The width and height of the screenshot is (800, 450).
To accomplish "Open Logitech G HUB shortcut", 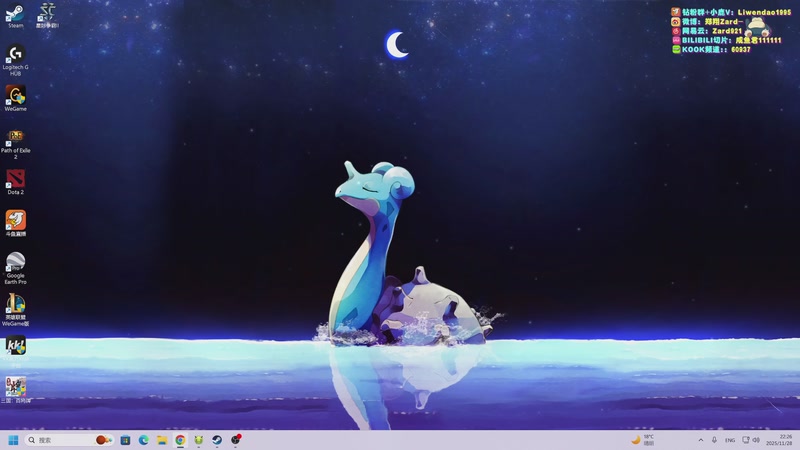I will (15, 60).
